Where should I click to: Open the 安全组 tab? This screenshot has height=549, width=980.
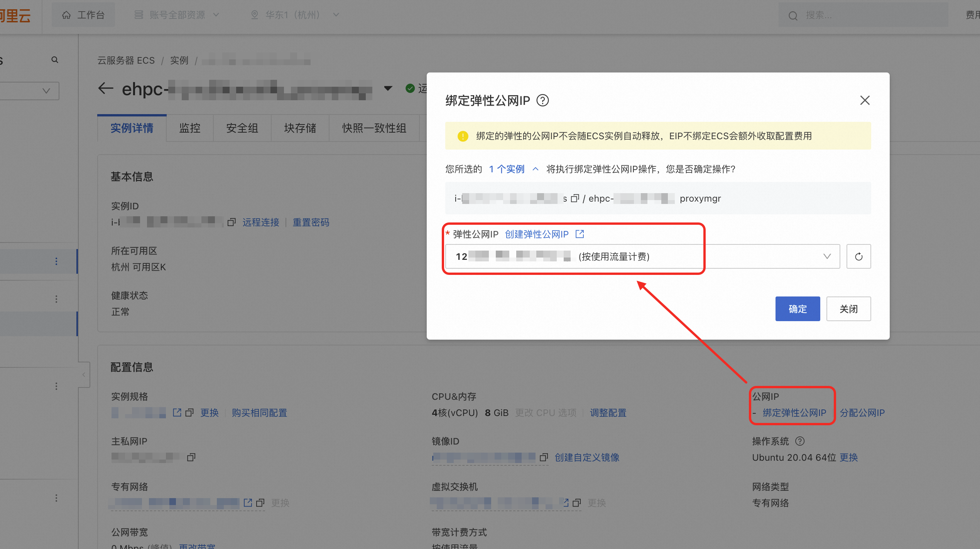242,128
